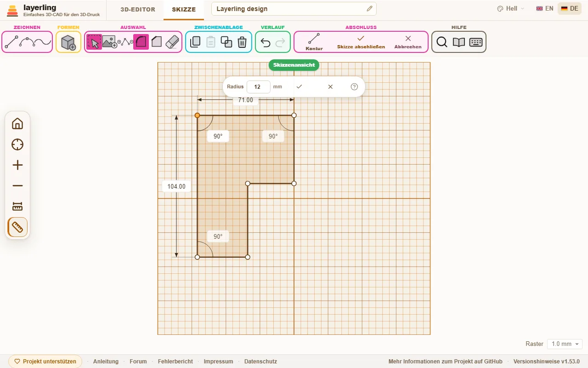Click the Kontur button
Image resolution: width=588 pixels, height=368 pixels.
314,42
